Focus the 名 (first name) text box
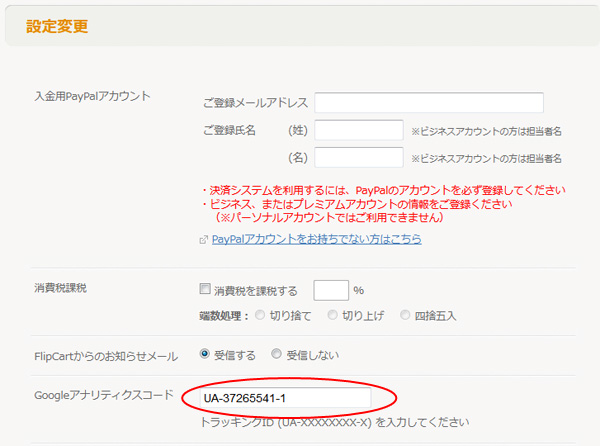The image size is (600, 446). [x=358, y=157]
